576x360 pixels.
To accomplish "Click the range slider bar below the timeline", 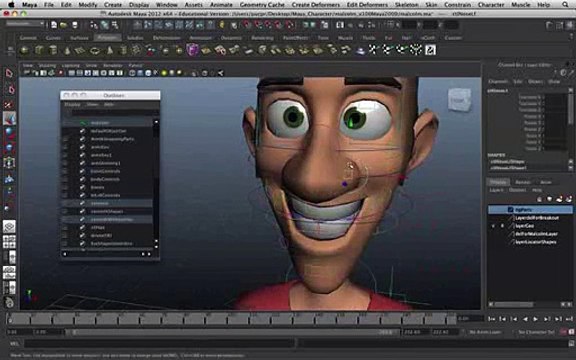I will tap(233, 332).
